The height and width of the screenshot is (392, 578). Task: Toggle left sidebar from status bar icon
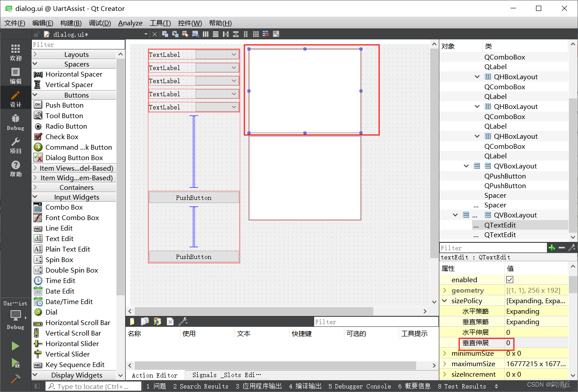pyautogui.click(x=37, y=386)
